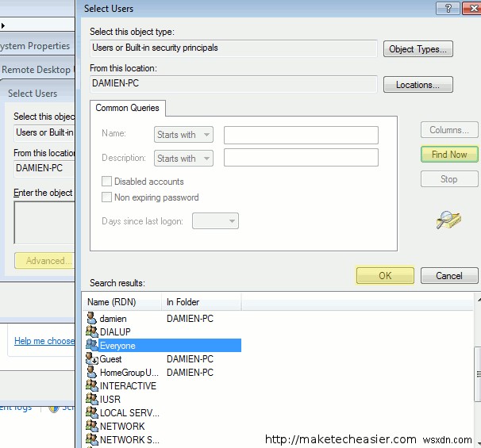Click Advanced... in the background Select Users dialog

point(44,261)
